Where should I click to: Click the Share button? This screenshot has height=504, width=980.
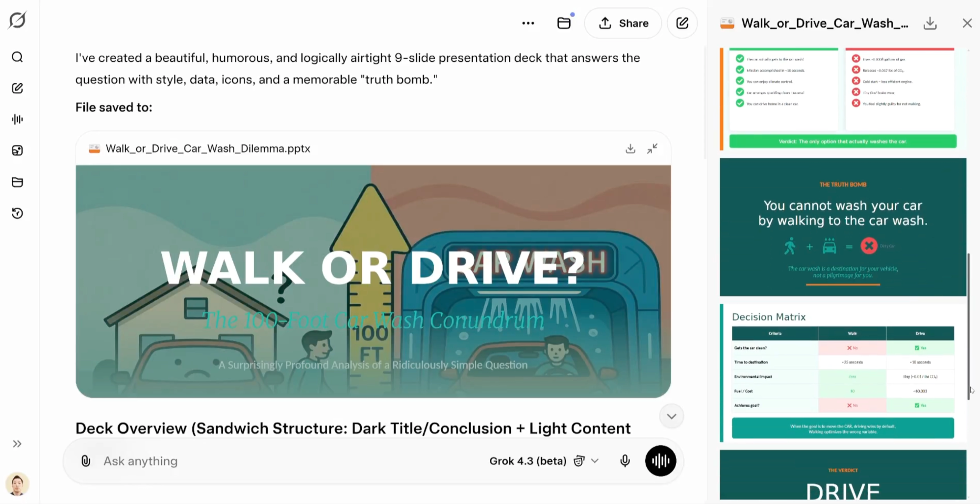coord(623,23)
